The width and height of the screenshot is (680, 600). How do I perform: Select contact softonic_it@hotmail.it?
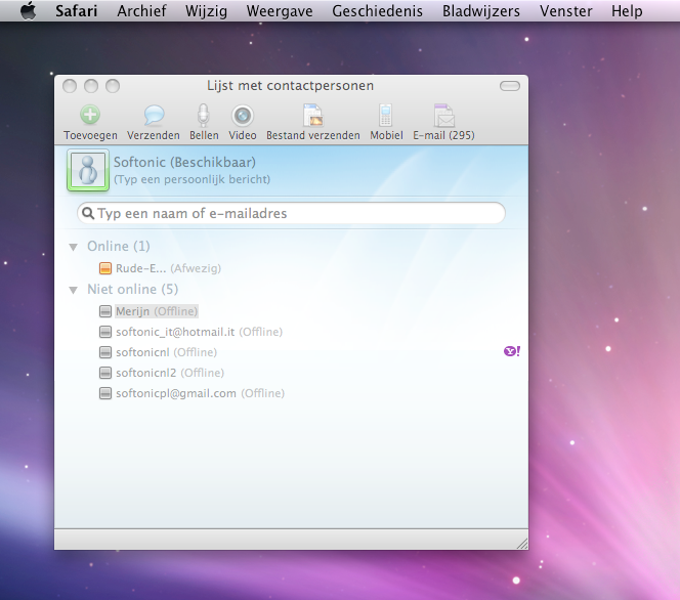point(199,332)
